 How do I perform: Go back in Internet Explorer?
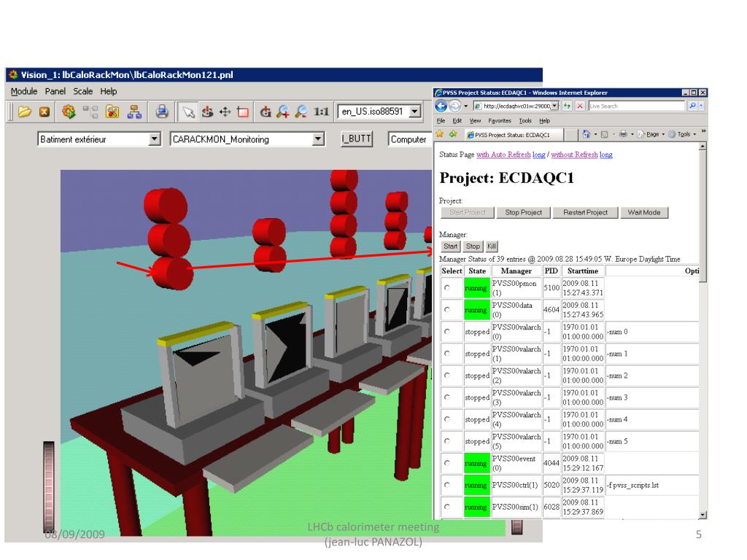tap(441, 106)
